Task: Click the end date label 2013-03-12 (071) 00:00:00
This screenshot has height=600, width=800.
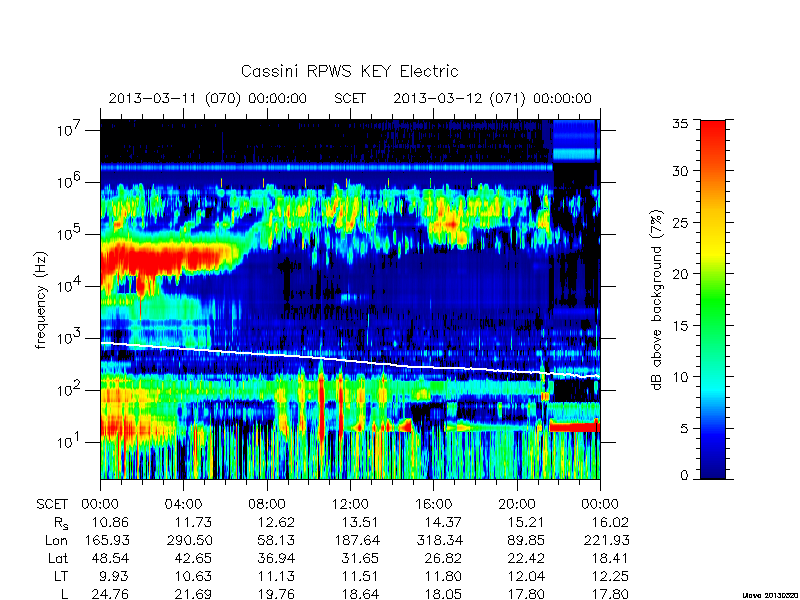Action: (x=492, y=98)
